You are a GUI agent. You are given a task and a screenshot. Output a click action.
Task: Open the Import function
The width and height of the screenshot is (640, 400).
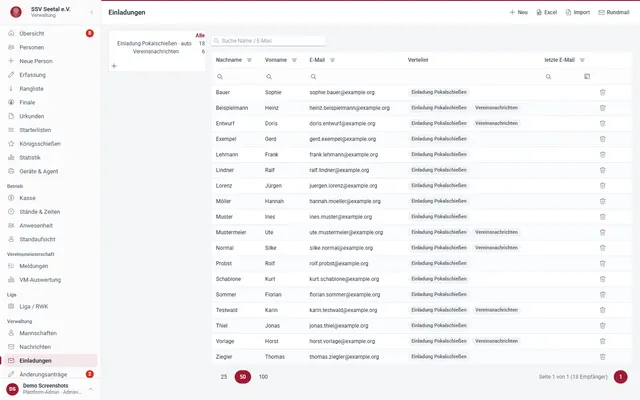[578, 12]
